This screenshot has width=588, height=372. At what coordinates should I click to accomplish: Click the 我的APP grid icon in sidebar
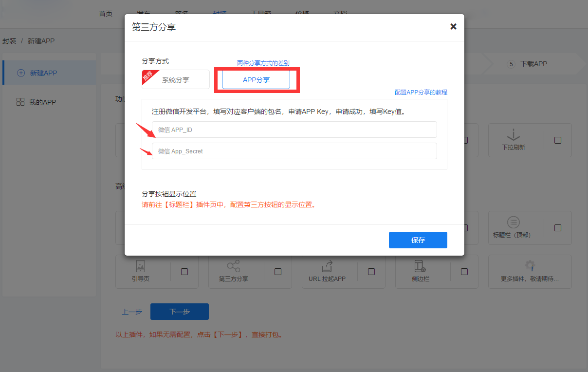(x=20, y=102)
